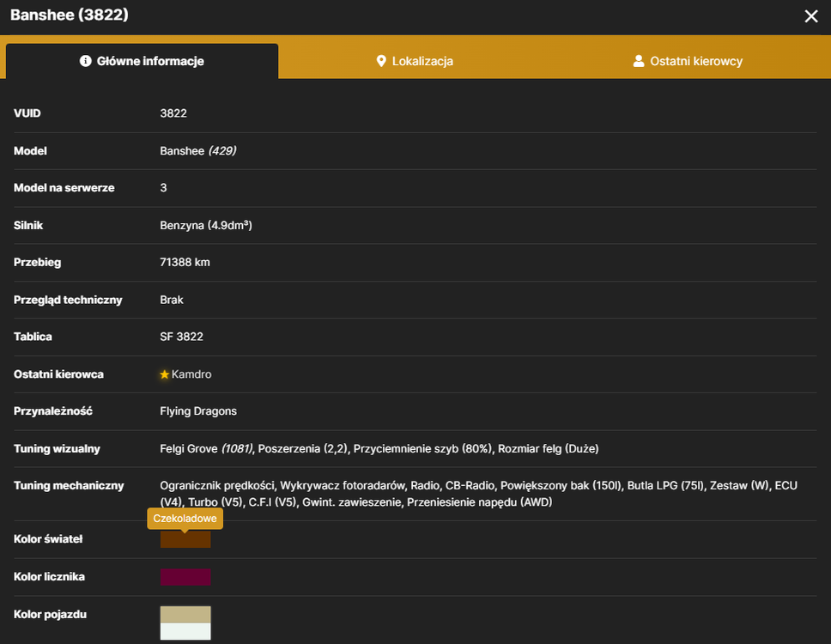This screenshot has height=644, width=831.
Task: Select the affiliation Flying Dragons
Action: coord(198,411)
